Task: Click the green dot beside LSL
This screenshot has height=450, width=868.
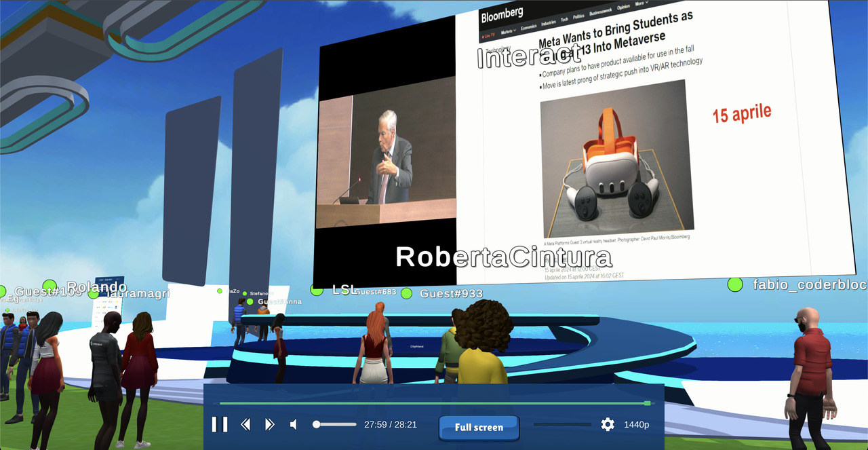Action: coord(317,290)
